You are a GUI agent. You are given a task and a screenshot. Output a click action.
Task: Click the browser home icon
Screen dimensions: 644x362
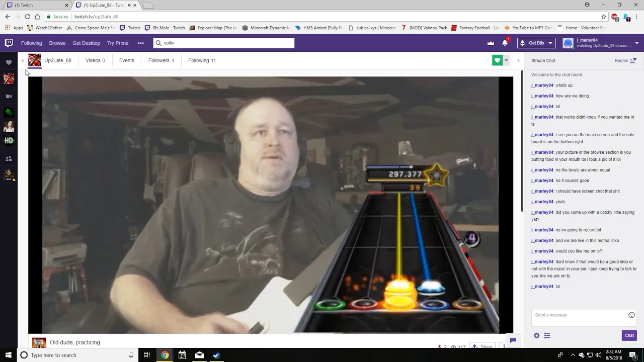tap(37, 17)
